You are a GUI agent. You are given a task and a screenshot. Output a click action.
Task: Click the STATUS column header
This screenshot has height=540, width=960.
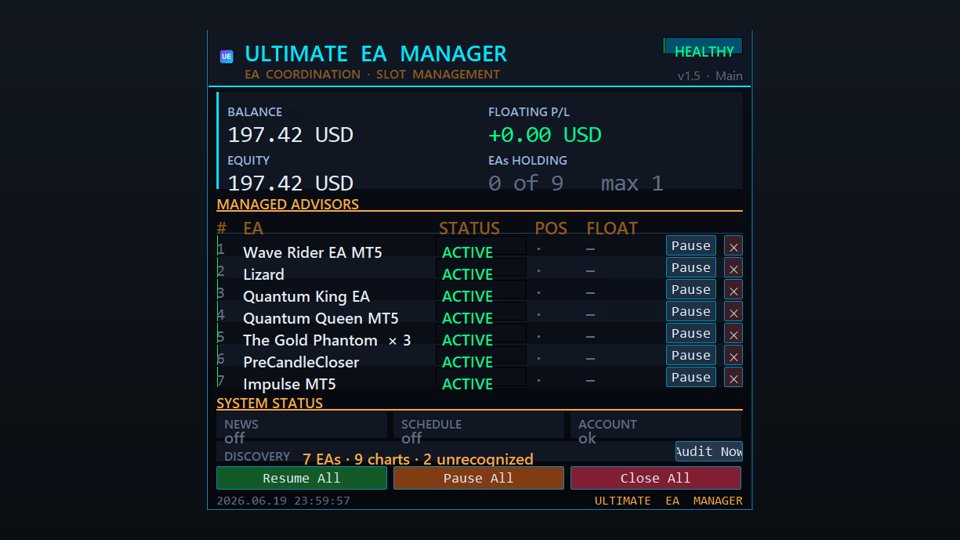click(469, 228)
